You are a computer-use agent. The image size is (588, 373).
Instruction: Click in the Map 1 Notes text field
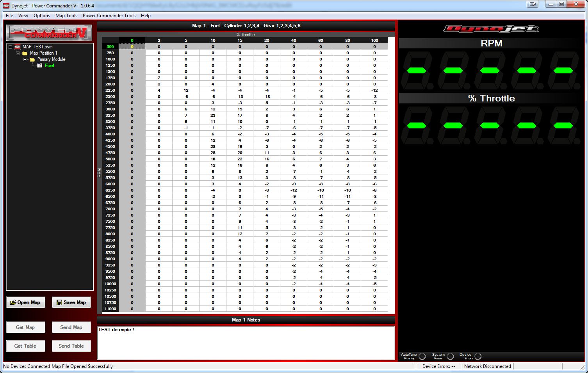[246, 343]
